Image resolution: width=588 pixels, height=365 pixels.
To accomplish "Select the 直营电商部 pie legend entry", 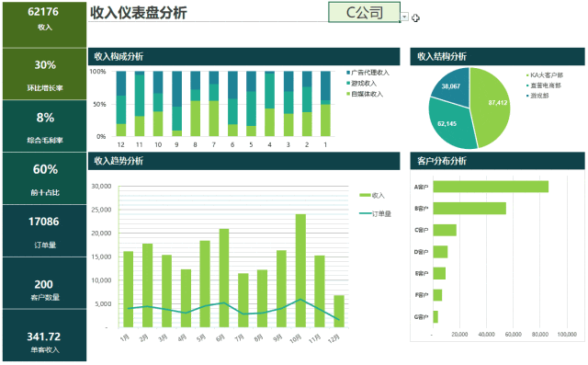I will pyautogui.click(x=544, y=86).
